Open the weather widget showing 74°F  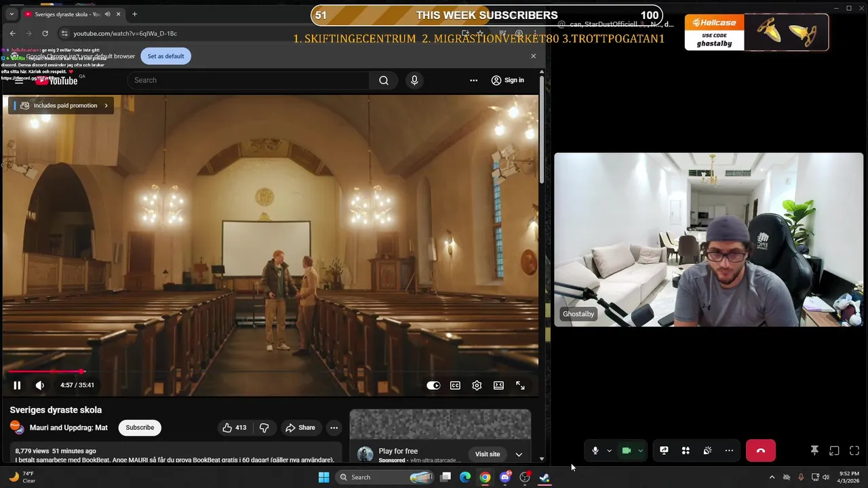click(20, 477)
